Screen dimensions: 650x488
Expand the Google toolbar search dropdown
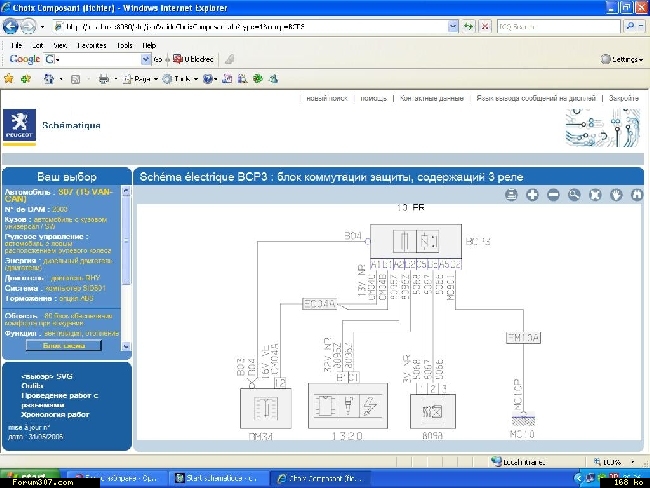[146, 59]
